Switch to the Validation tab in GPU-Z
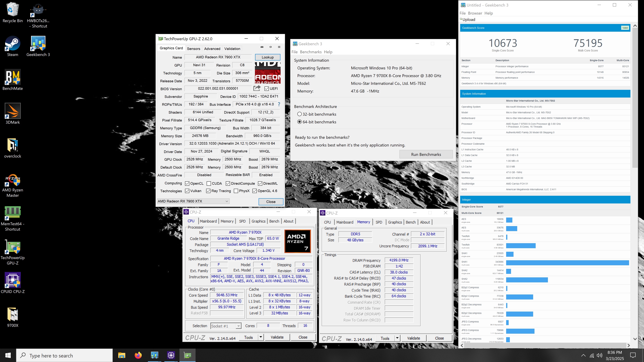Image resolution: width=644 pixels, height=362 pixels. [232, 49]
